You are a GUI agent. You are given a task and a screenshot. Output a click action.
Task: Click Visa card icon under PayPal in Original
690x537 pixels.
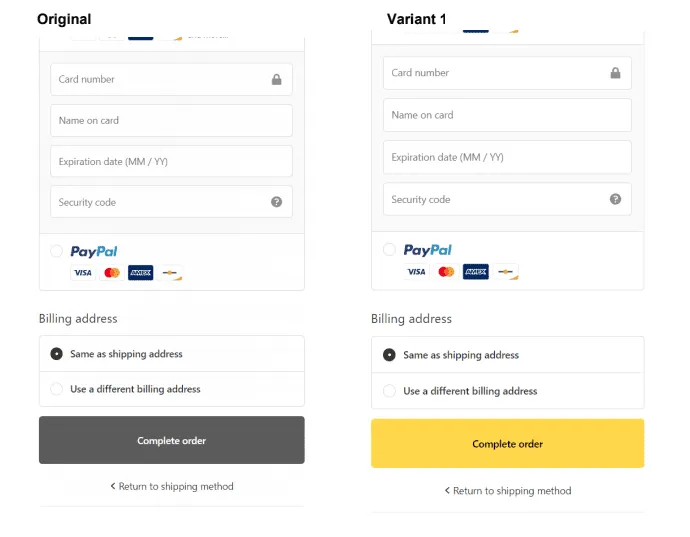82,273
